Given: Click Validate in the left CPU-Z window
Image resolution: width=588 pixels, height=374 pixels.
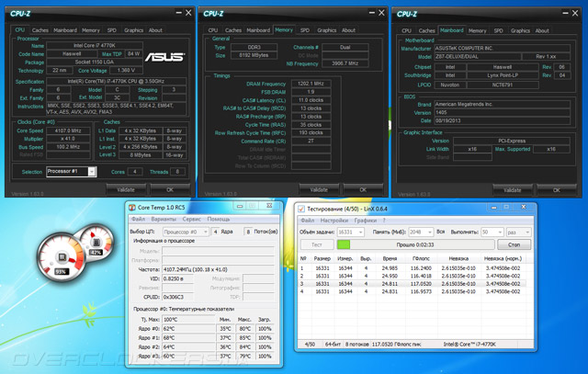Looking at the screenshot, I should [126, 190].
